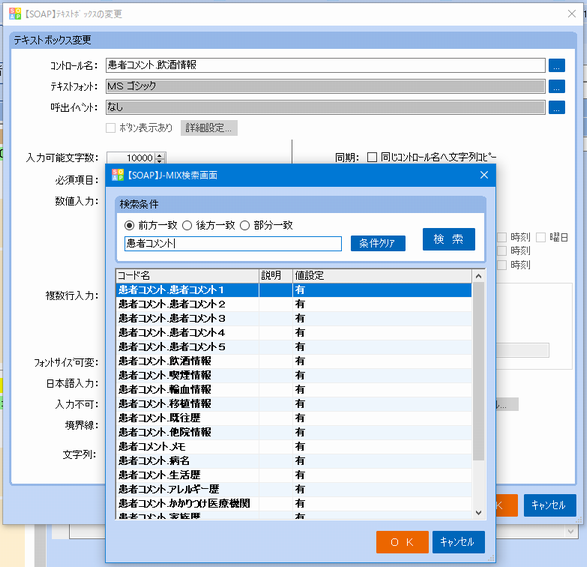Select row 患者コメント.病名
Viewport: 587px width, 567px height.
click(x=294, y=461)
